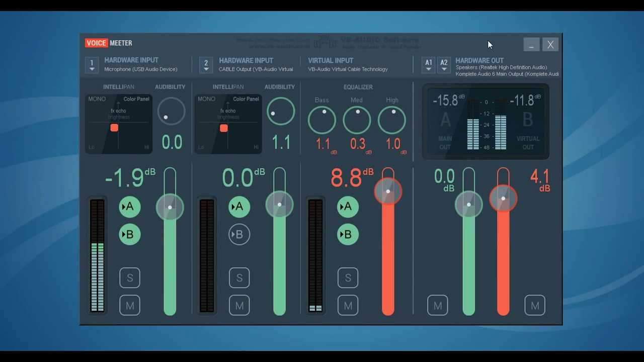Enable B routing on the CABLE Output strip
Screen dimensions: 644x362
(239, 234)
